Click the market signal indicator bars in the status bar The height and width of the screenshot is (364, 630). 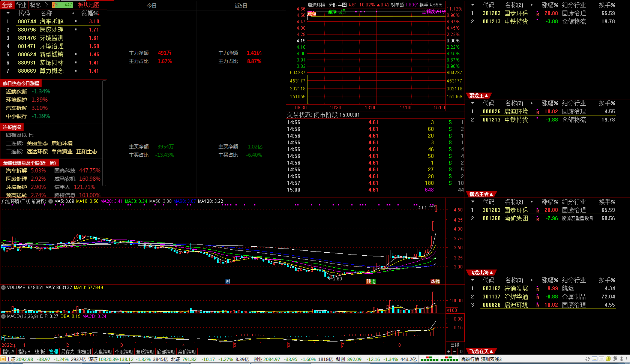439,359
